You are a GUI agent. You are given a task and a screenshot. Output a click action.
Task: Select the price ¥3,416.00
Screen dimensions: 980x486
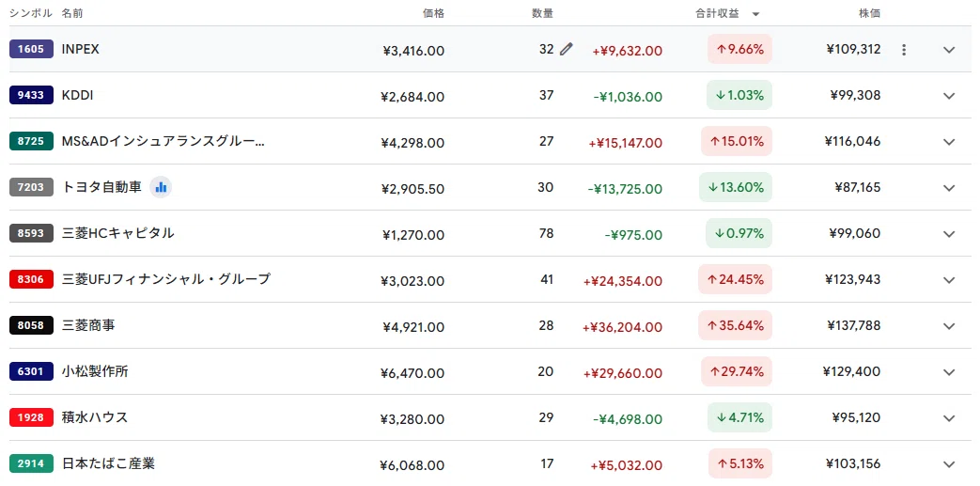click(413, 51)
